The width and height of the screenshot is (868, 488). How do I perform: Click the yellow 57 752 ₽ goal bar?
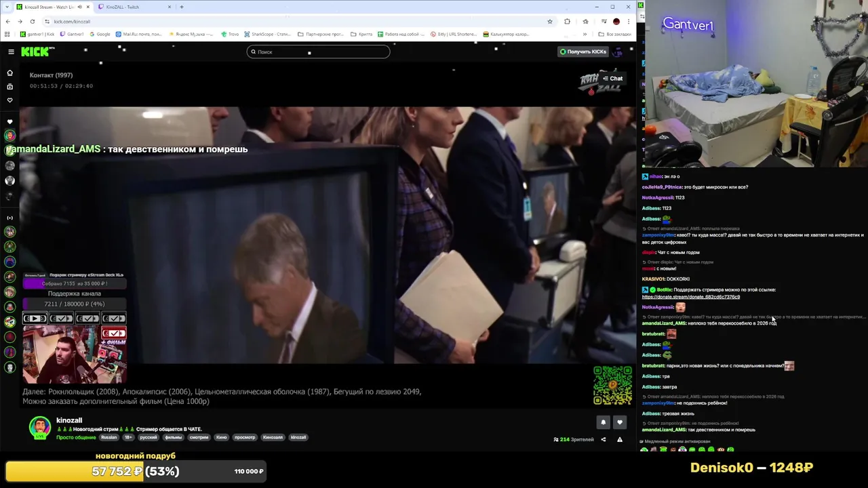136,471
